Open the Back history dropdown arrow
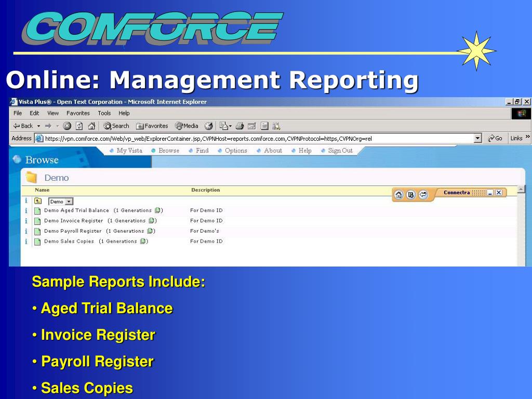Screen dimensions: 532x399 pyautogui.click(x=38, y=126)
